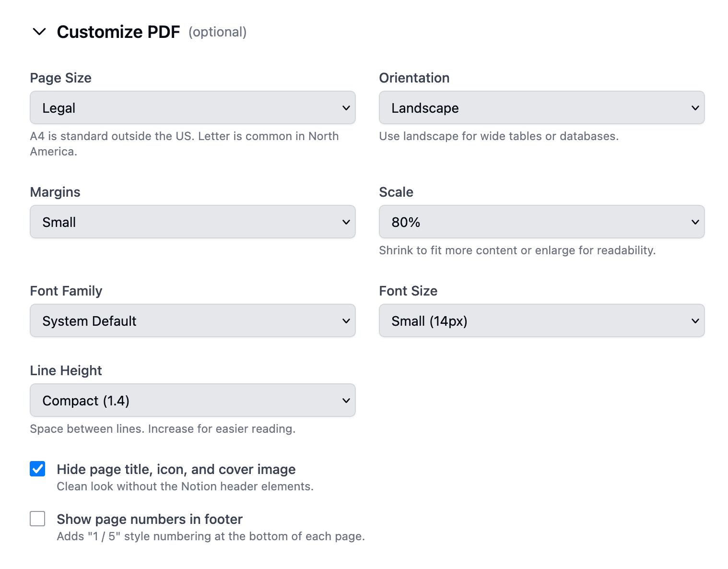This screenshot has width=728, height=569.
Task: Click the chevron on the Line Height selector
Action: pos(346,400)
